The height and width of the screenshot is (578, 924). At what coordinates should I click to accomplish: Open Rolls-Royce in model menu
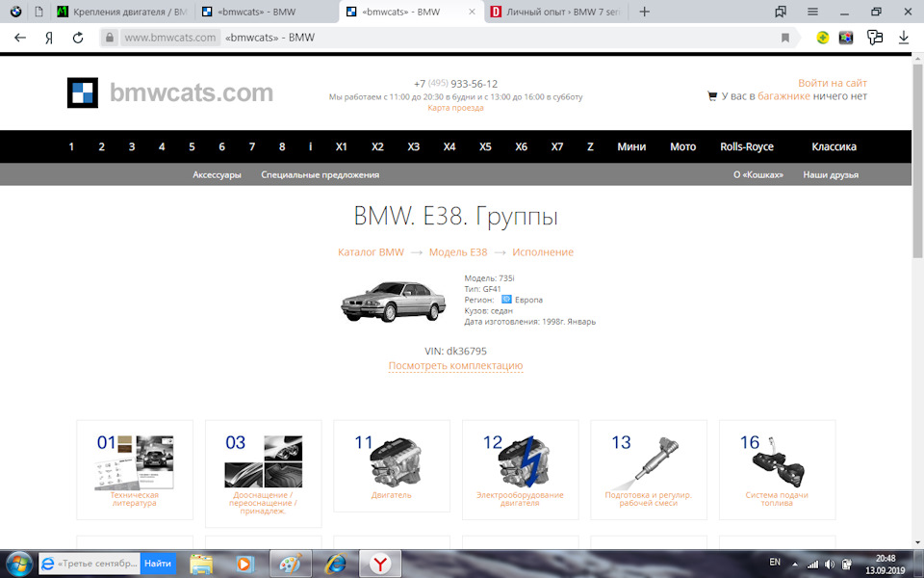(747, 146)
